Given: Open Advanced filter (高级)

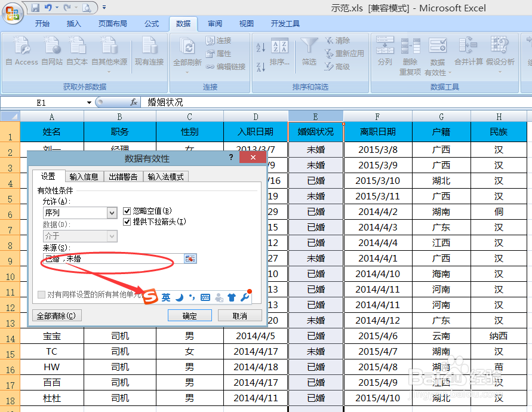Looking at the screenshot, I should pos(337,67).
